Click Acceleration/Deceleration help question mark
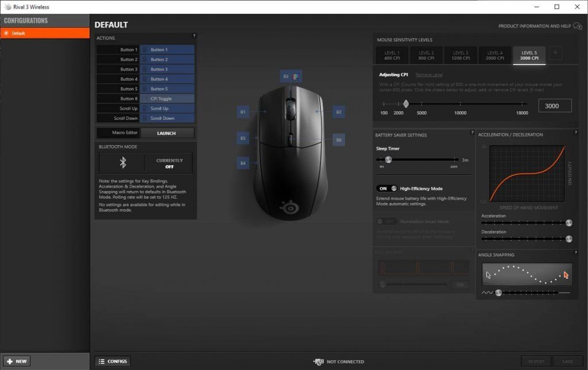 coord(575,133)
